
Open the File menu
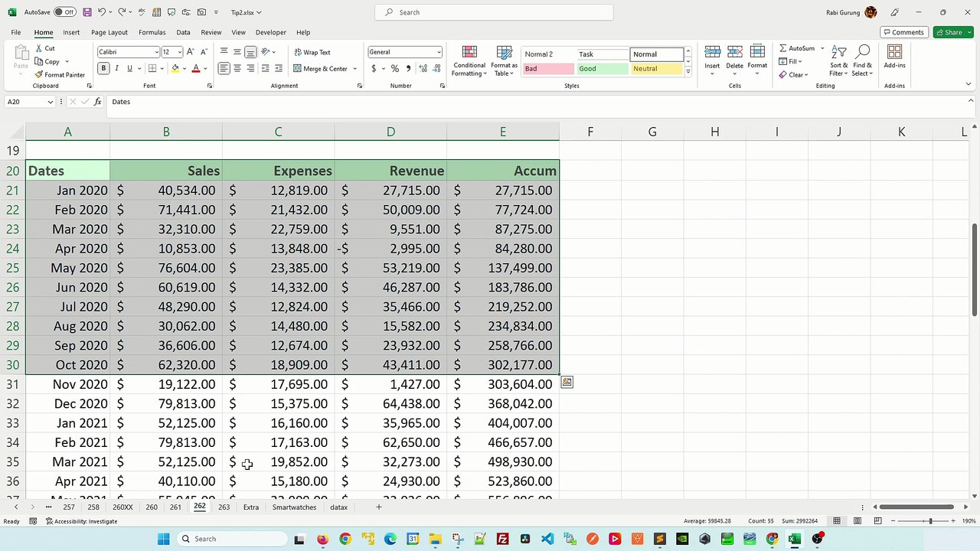tap(15, 32)
